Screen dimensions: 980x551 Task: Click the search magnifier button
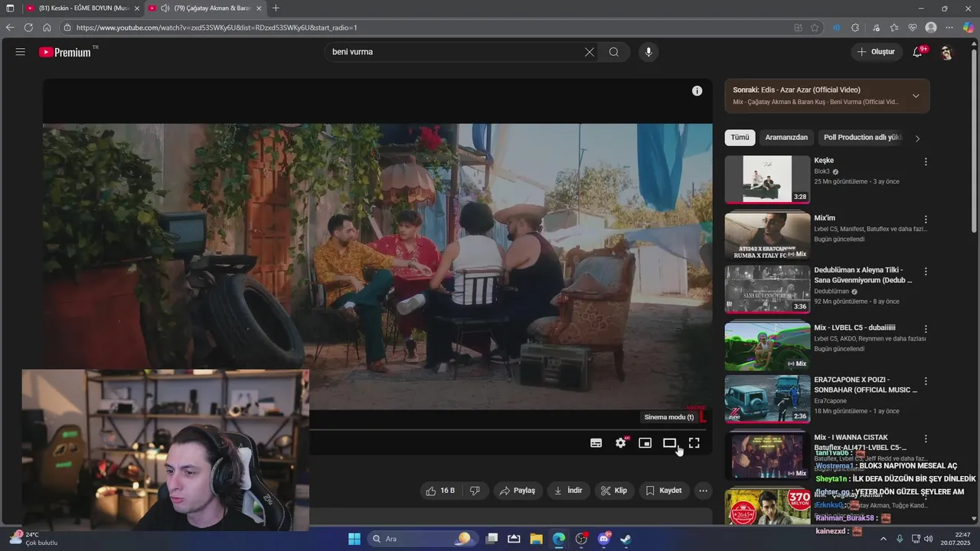point(614,52)
